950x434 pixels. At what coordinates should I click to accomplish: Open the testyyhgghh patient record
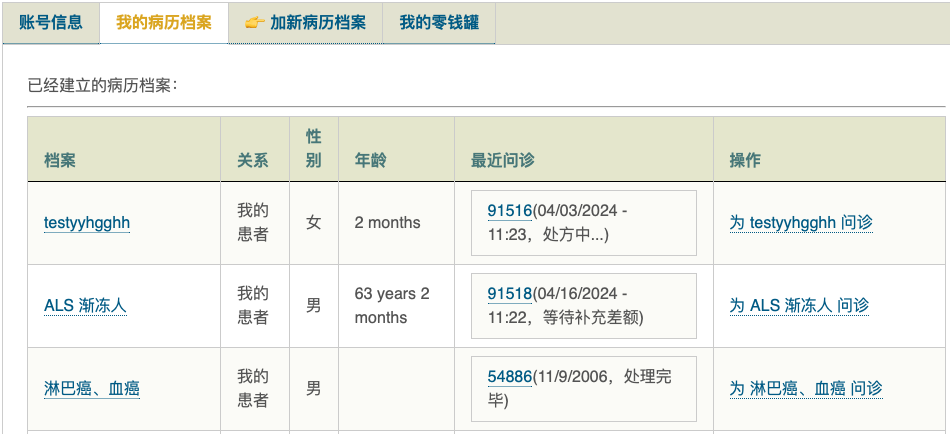click(87, 222)
